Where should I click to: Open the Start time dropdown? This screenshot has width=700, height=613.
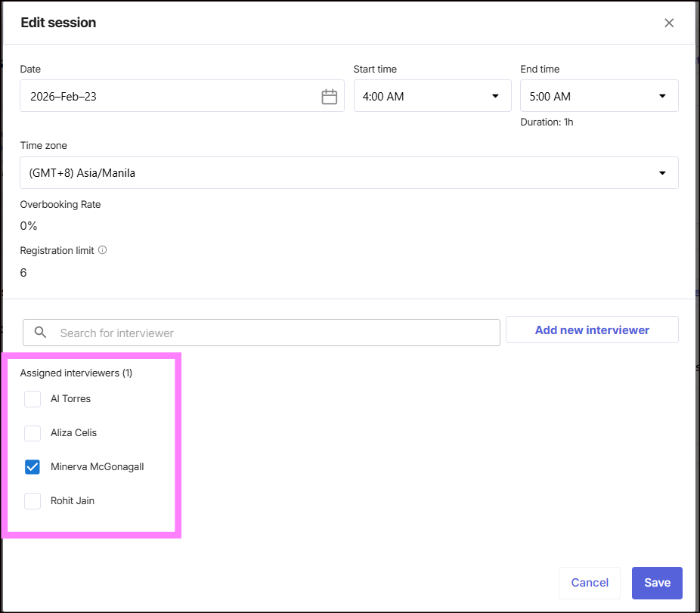point(432,96)
